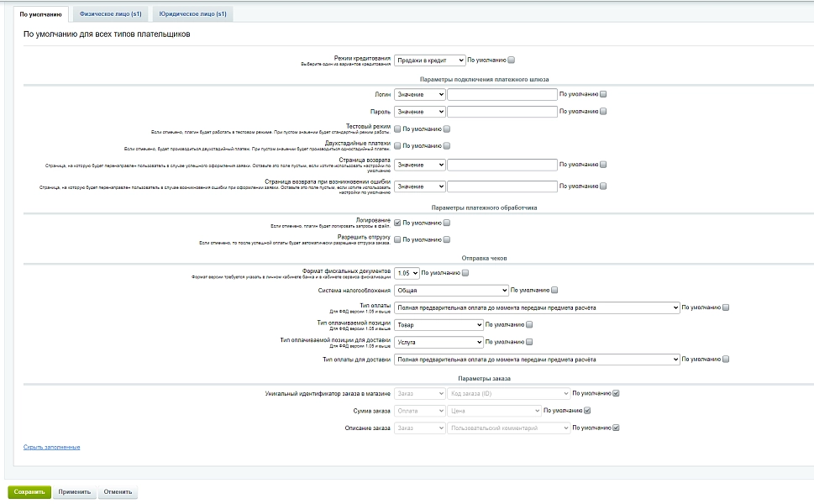Open the Формат фискальных документов dropdown
This screenshot has width=814, height=504.
pos(407,273)
